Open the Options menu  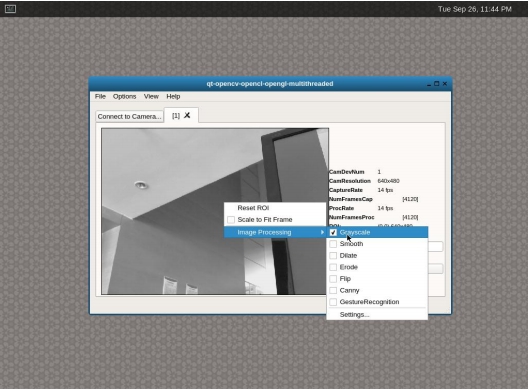click(x=125, y=96)
